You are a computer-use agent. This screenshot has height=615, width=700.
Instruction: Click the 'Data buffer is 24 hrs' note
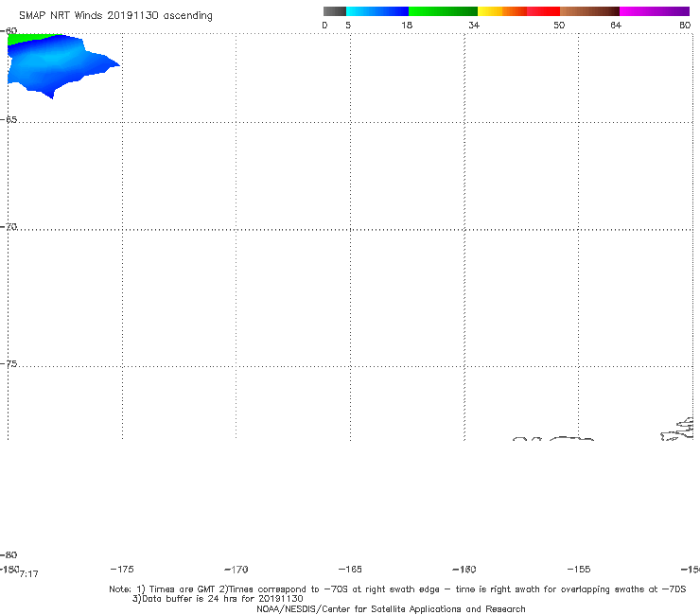click(x=218, y=599)
